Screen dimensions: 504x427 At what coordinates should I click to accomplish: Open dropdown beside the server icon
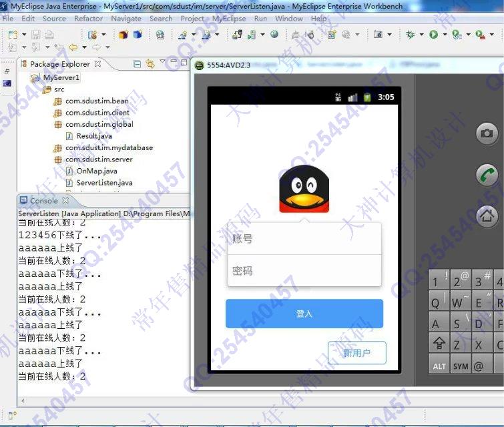(262, 35)
